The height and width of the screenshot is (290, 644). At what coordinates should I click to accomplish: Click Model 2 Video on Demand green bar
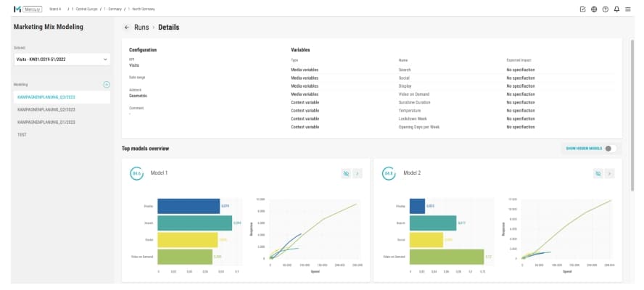point(447,257)
